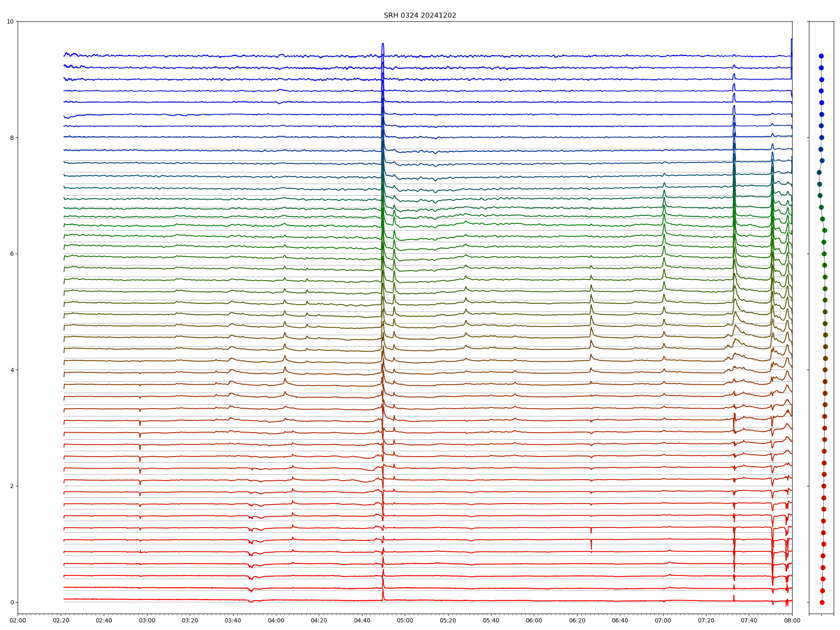This screenshot has width=840, height=630.
Task: Click the topmost blue dot in right panel
Action: [821, 56]
